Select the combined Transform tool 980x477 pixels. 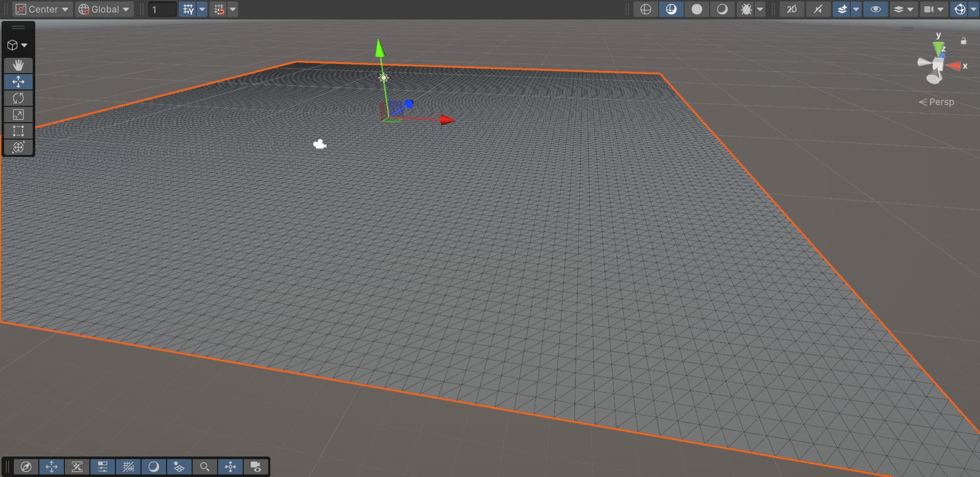(x=18, y=147)
